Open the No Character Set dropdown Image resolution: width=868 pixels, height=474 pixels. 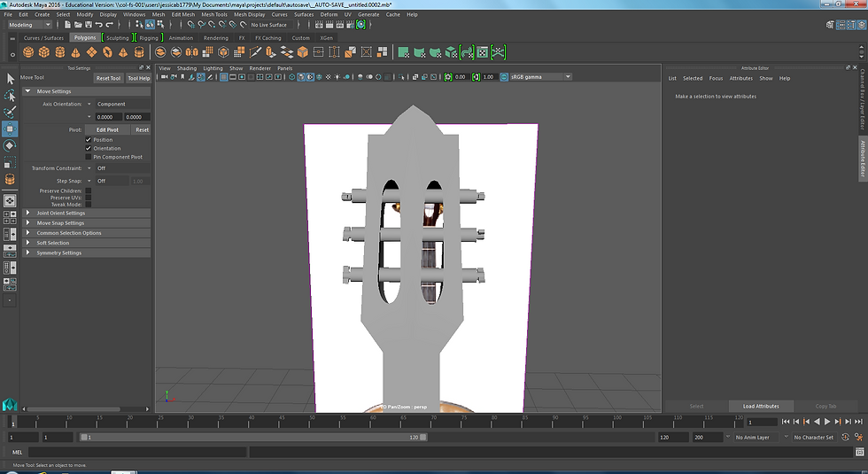tap(814, 437)
